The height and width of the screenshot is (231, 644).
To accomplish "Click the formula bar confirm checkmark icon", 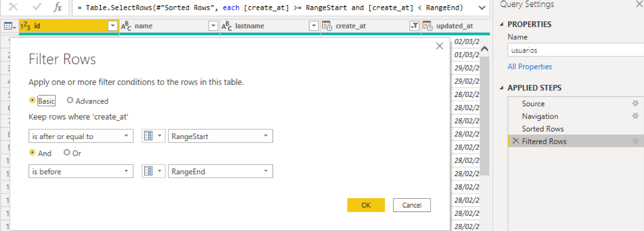I will pyautogui.click(x=36, y=8).
